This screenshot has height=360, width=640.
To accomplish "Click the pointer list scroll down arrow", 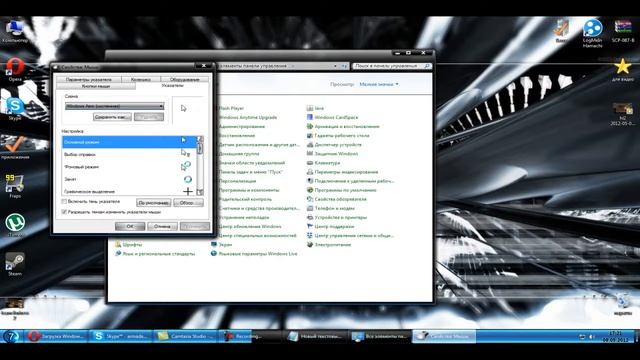I will (x=200, y=192).
